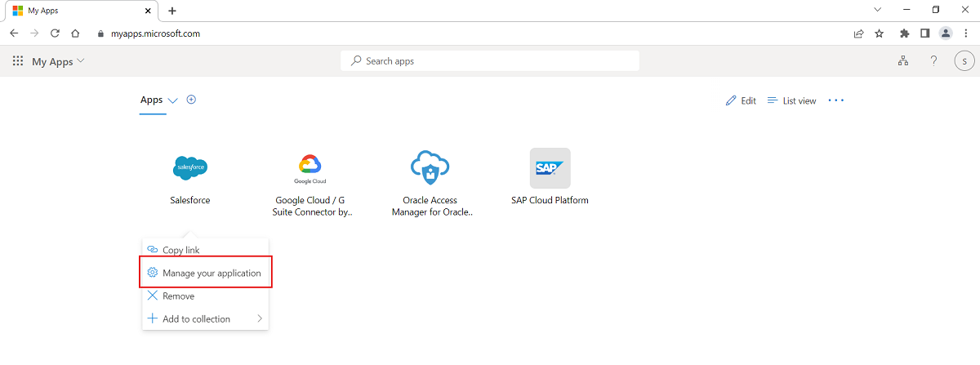This screenshot has height=365, width=980.
Task: Open Oracle Access Manager app tile
Action: coord(430,168)
